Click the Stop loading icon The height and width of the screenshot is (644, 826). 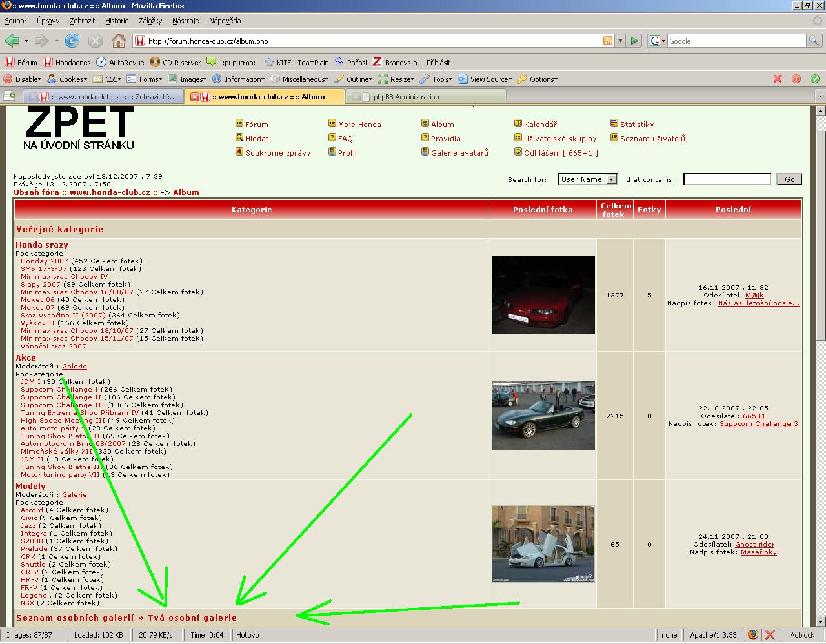(96, 41)
